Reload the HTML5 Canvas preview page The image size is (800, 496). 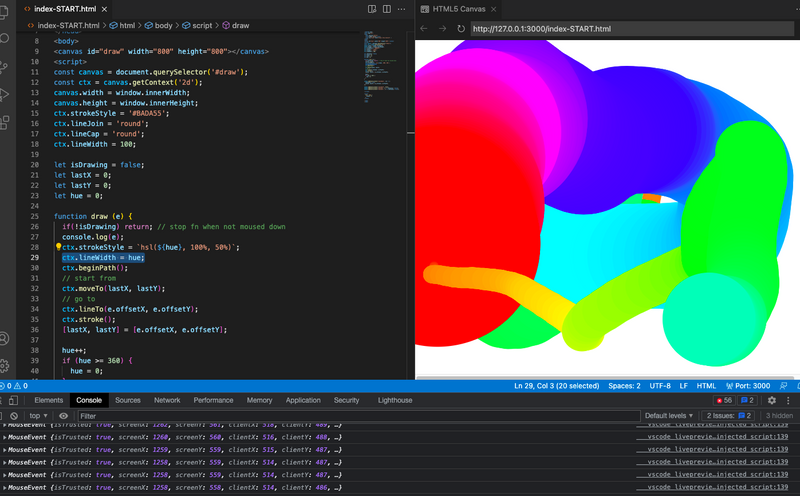click(x=460, y=28)
